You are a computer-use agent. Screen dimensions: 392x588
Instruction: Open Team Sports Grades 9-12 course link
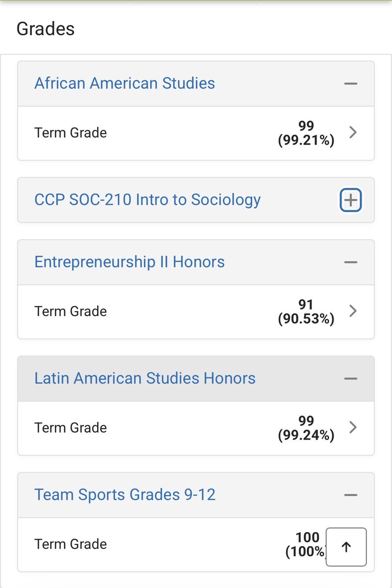125,495
